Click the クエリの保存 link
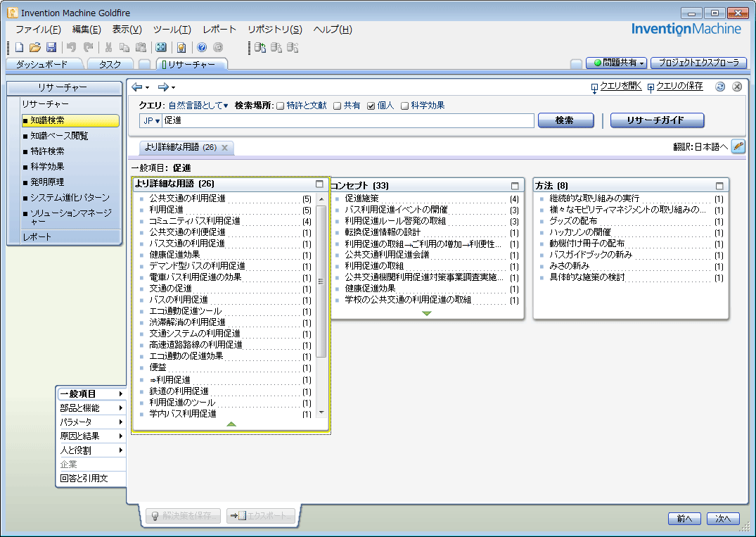This screenshot has height=537, width=756. [679, 86]
